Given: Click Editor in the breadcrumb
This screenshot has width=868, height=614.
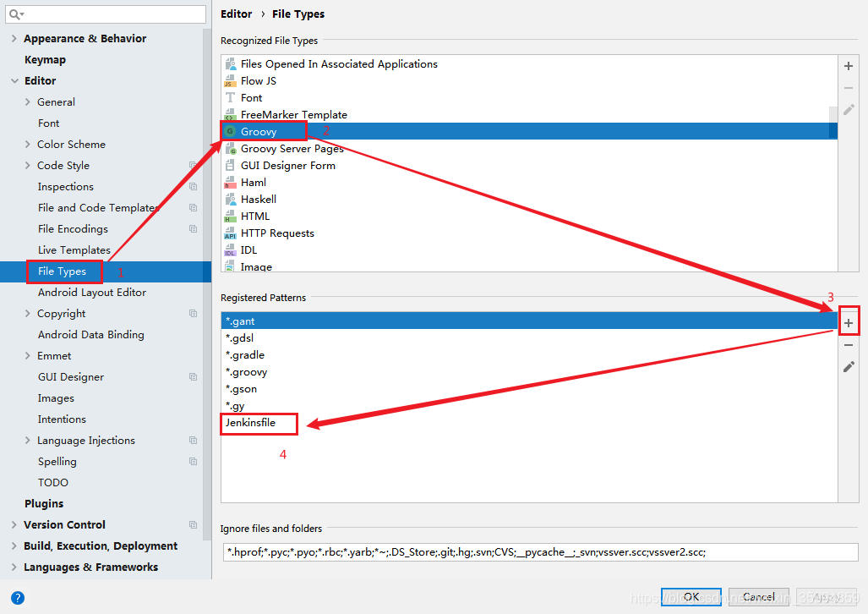Looking at the screenshot, I should 237,14.
